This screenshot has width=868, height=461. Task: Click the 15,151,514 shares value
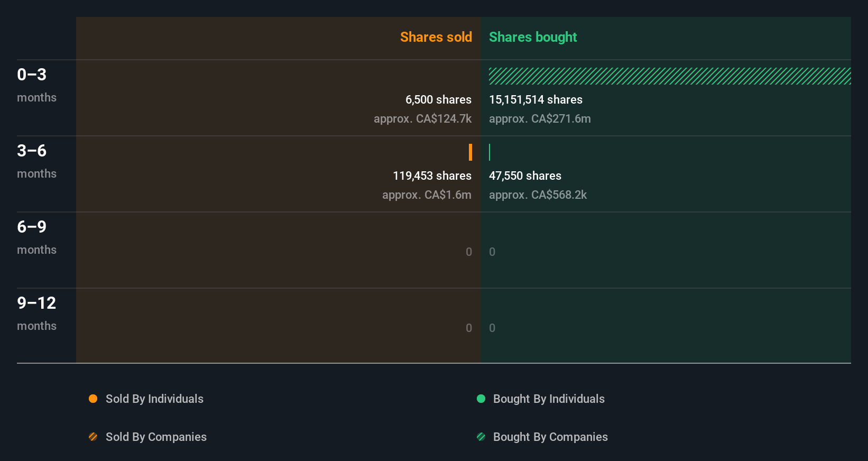[535, 99]
